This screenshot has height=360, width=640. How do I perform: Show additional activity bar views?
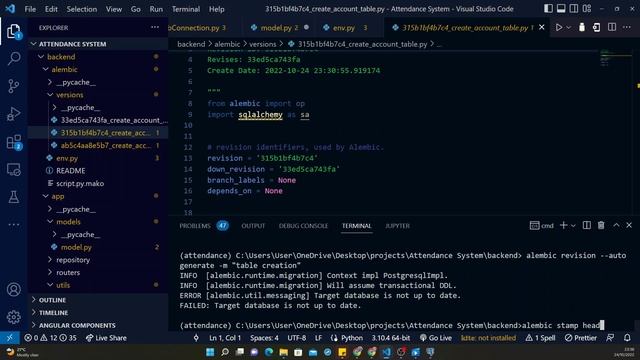click(x=13, y=224)
